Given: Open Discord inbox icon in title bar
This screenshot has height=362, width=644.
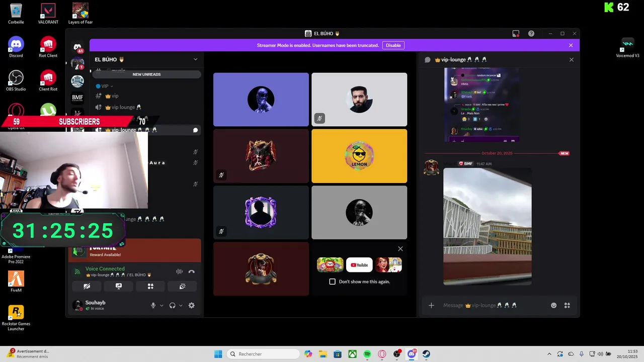Looking at the screenshot, I should [516, 34].
